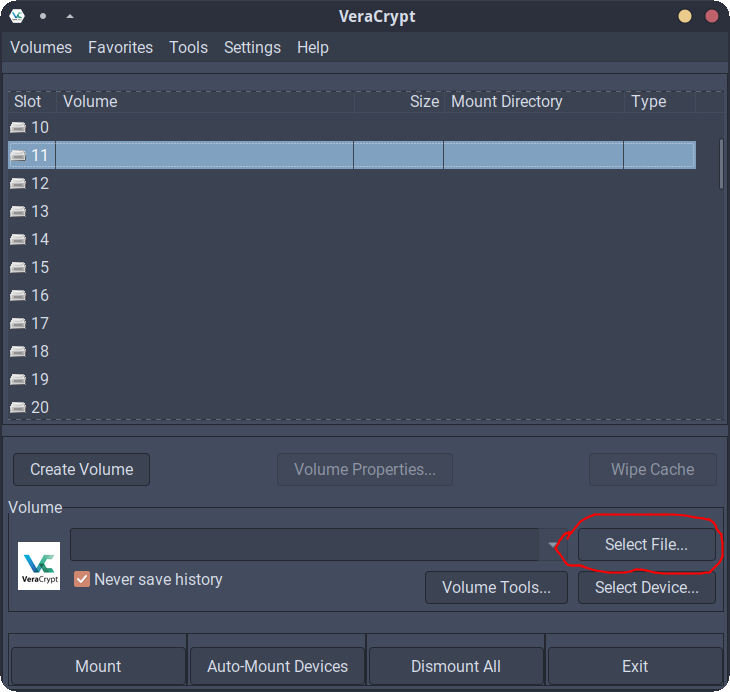Click the Create Volume button
Viewport: 730px width, 692px height.
(x=81, y=469)
